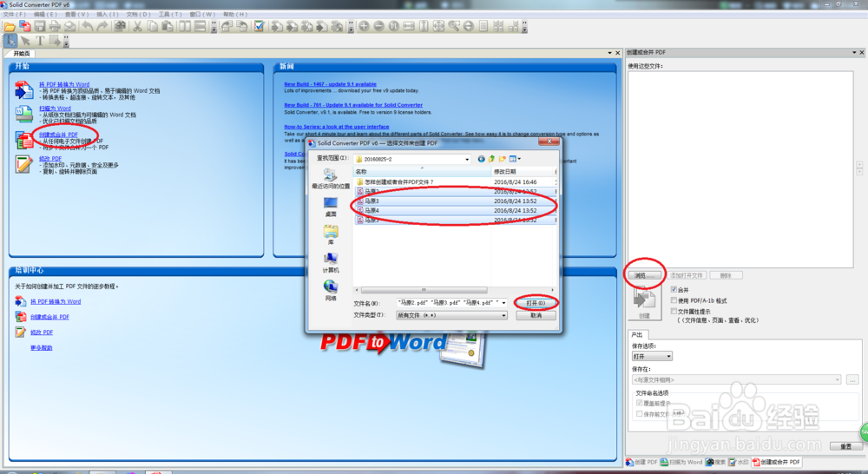Click the 浏览... browse button
The width and height of the screenshot is (868, 474).
click(x=644, y=275)
